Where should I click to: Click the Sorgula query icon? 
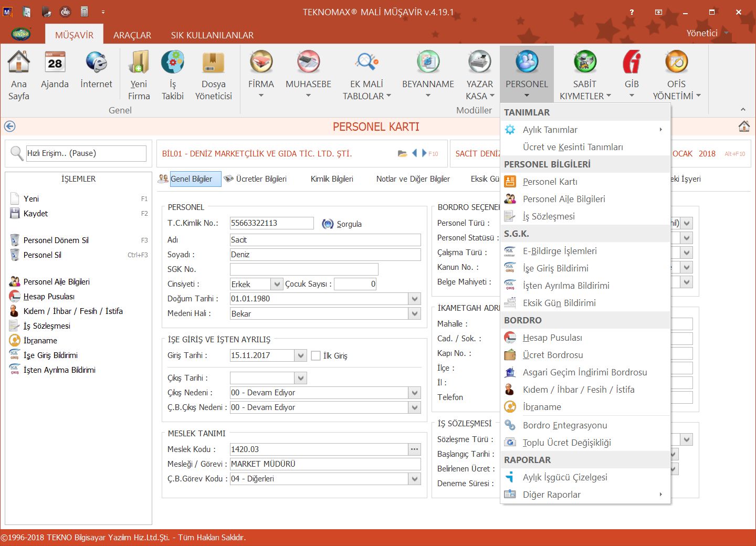[x=328, y=224]
